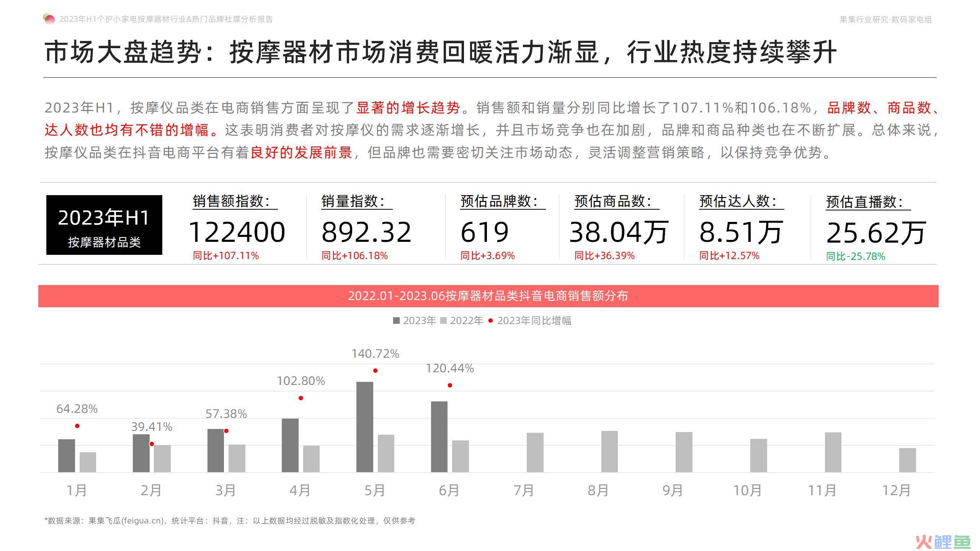Click the dark gray 2023年 legend square
The height and width of the screenshot is (551, 980).
tap(396, 321)
